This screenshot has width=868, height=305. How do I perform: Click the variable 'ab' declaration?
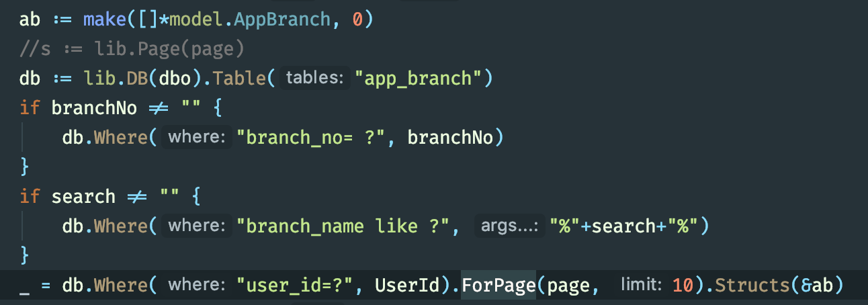30,19
